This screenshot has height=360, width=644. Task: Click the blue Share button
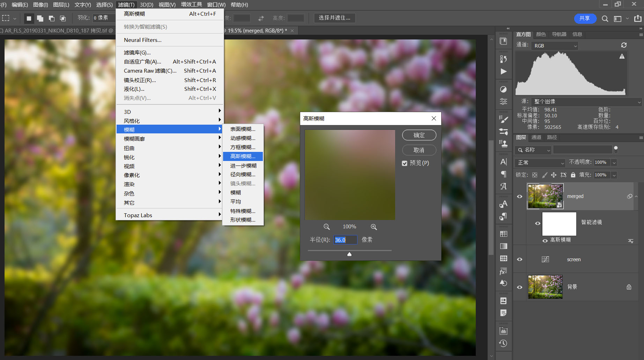click(585, 19)
